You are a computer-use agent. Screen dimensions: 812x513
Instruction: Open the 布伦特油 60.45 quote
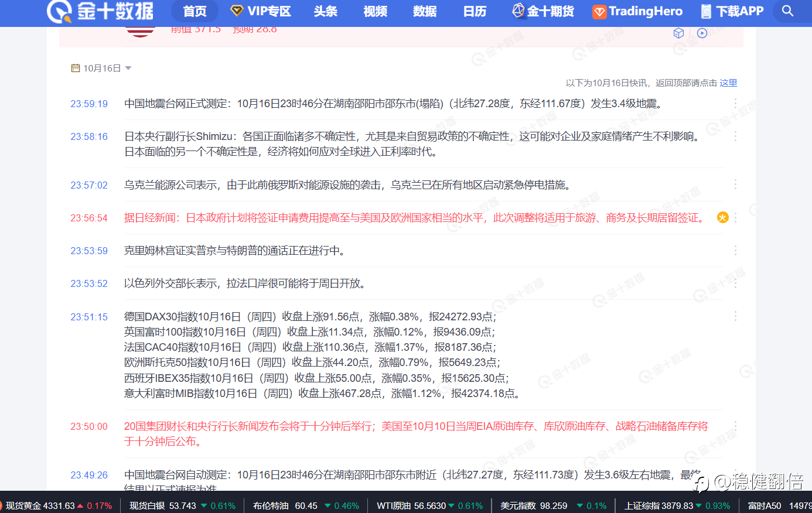[306, 505]
